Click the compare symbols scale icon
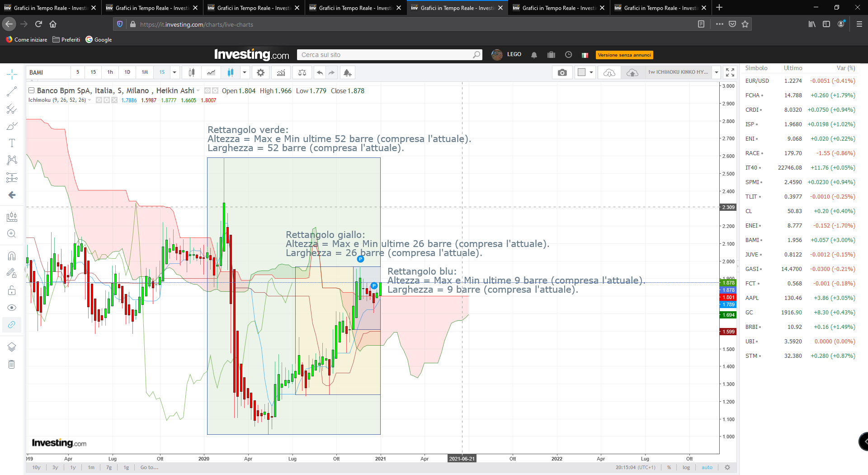The height and width of the screenshot is (475, 868). click(x=302, y=72)
